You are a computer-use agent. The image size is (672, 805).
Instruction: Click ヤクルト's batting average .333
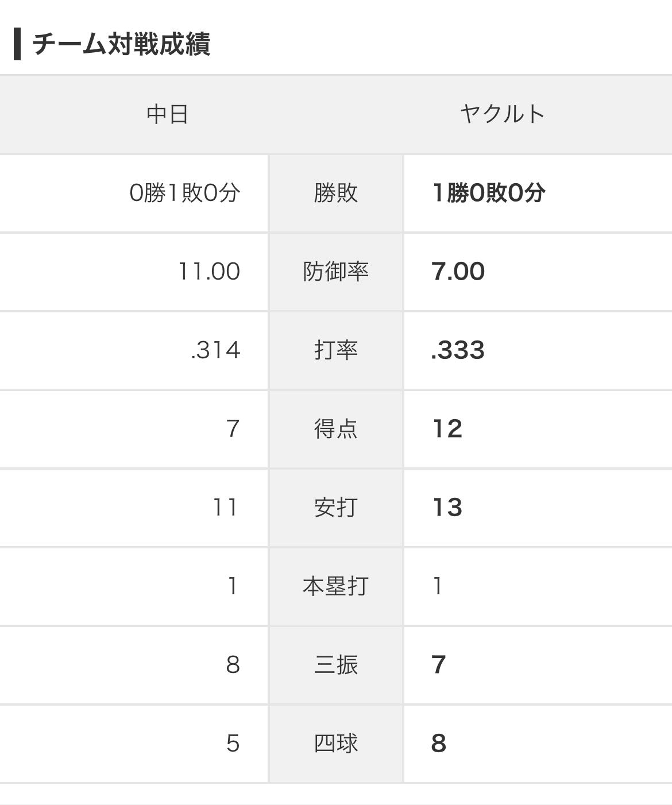click(458, 350)
